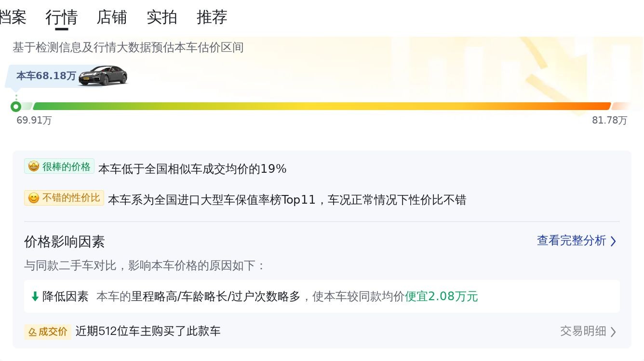Go to the 实拍 tab
This screenshot has height=361, width=644.
tap(161, 17)
